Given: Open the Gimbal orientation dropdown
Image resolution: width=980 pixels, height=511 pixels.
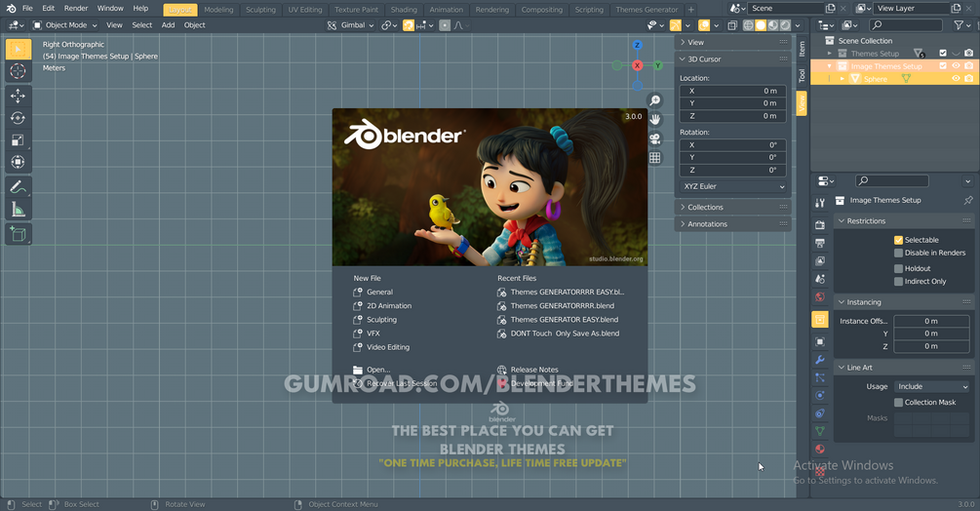Looking at the screenshot, I should tap(351, 25).
